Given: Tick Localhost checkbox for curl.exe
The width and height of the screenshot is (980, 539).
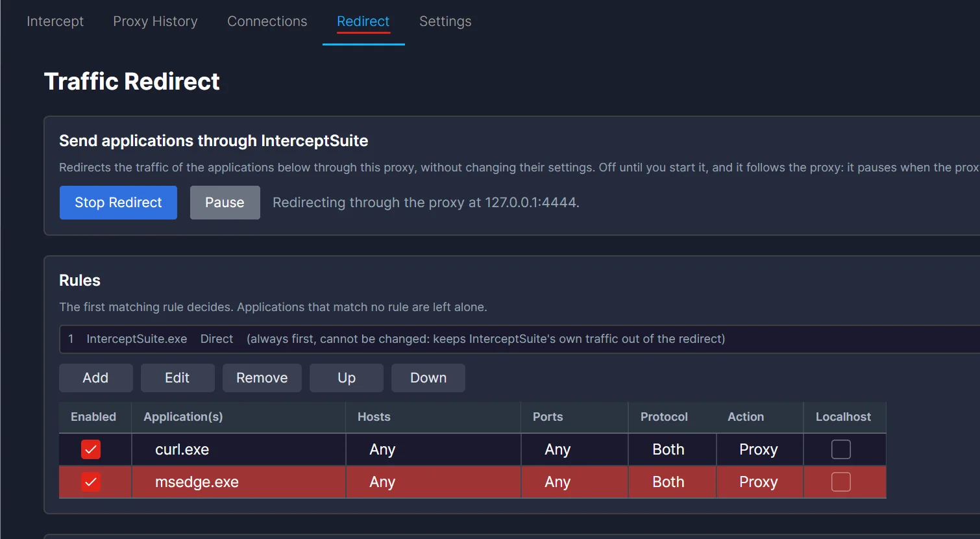Looking at the screenshot, I should pyautogui.click(x=841, y=449).
